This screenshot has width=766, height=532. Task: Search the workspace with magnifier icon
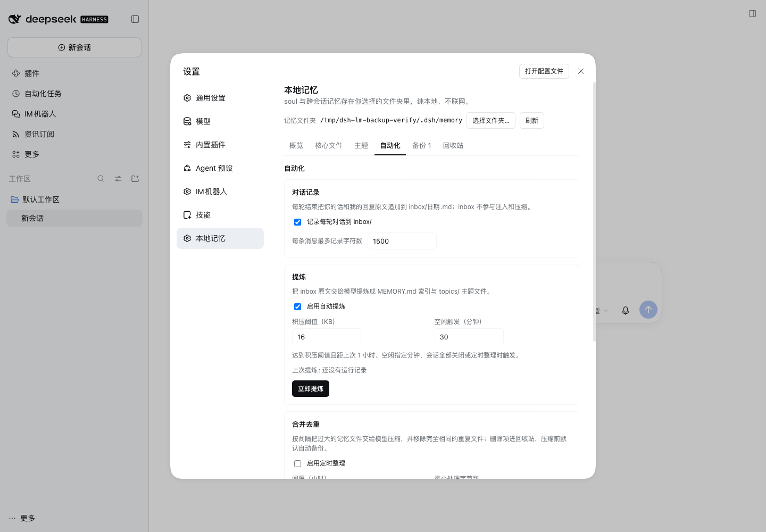tap(101, 179)
